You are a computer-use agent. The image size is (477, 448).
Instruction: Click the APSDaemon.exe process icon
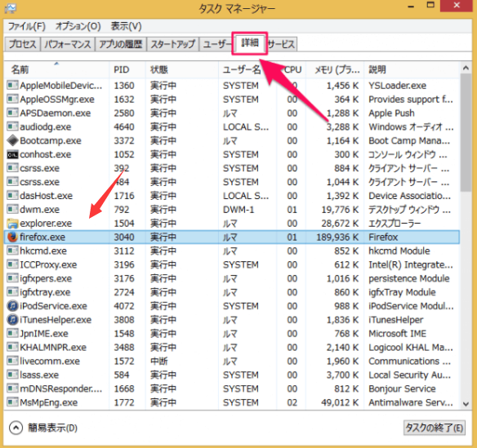coord(12,113)
